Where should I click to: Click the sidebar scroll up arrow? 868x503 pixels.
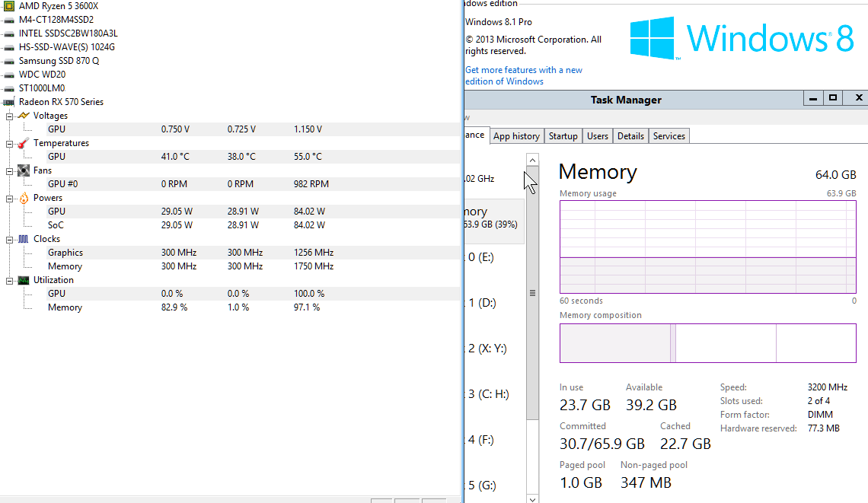[532, 160]
